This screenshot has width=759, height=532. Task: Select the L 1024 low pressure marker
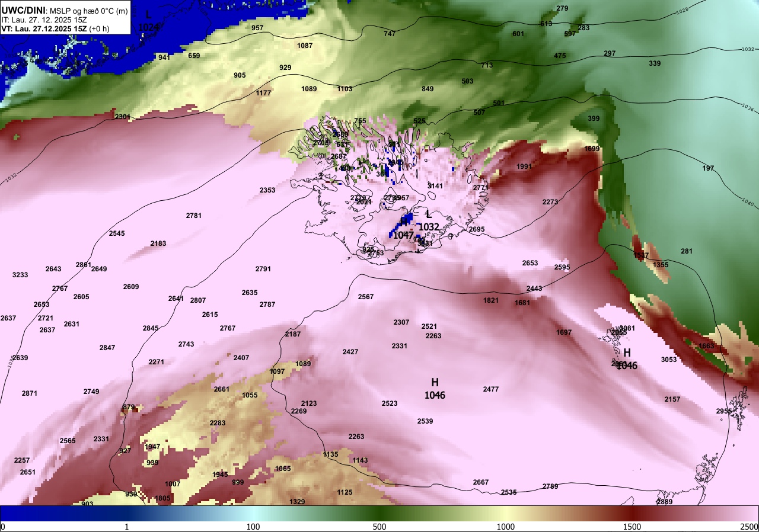pyautogui.click(x=148, y=21)
